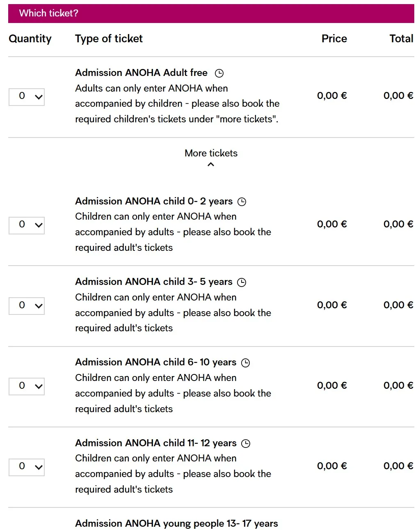420x530 pixels.
Task: Click the Quantity column header
Action: point(30,39)
